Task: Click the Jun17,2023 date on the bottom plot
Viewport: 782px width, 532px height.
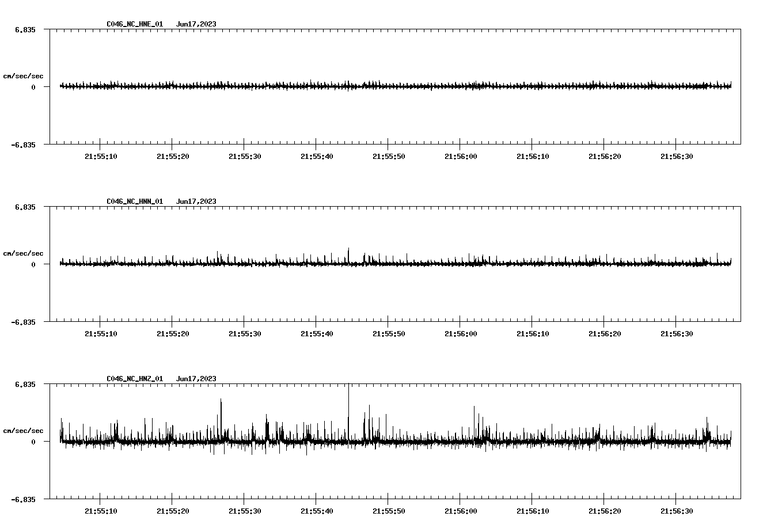Action: click(x=196, y=379)
